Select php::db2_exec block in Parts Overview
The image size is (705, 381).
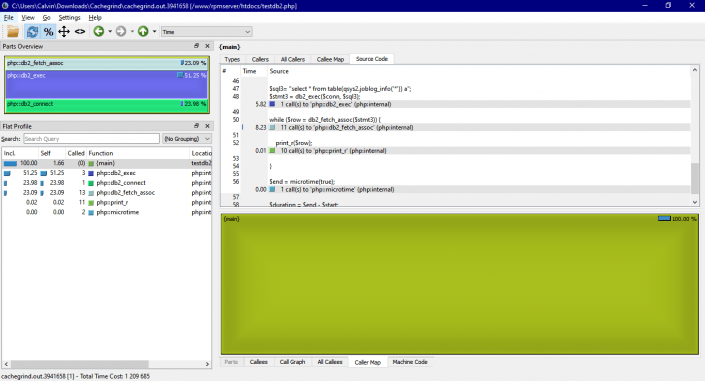(107, 84)
